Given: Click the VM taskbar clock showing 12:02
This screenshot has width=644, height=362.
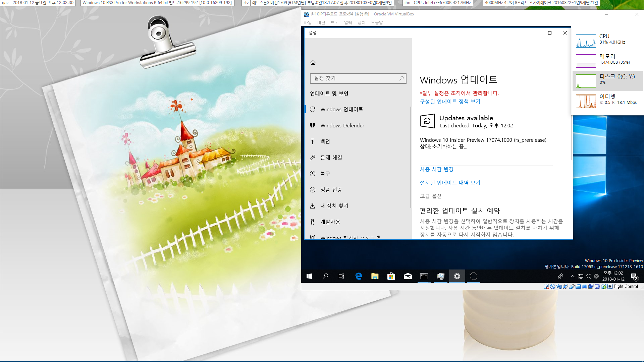Looking at the screenshot, I should (613, 276).
